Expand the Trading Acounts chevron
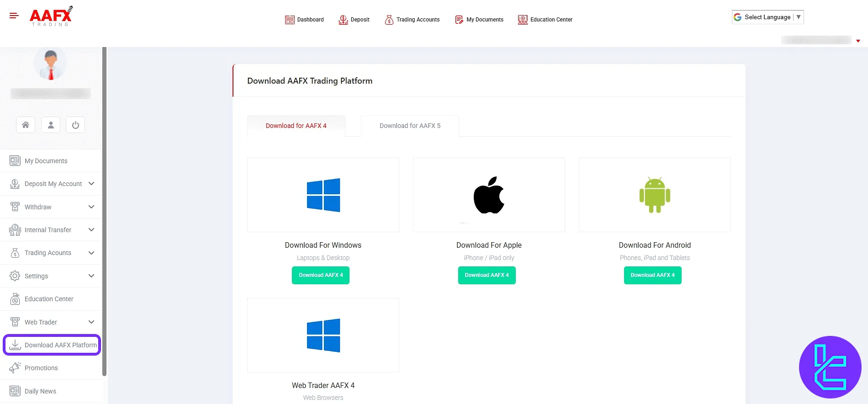868x404 pixels. 91,253
